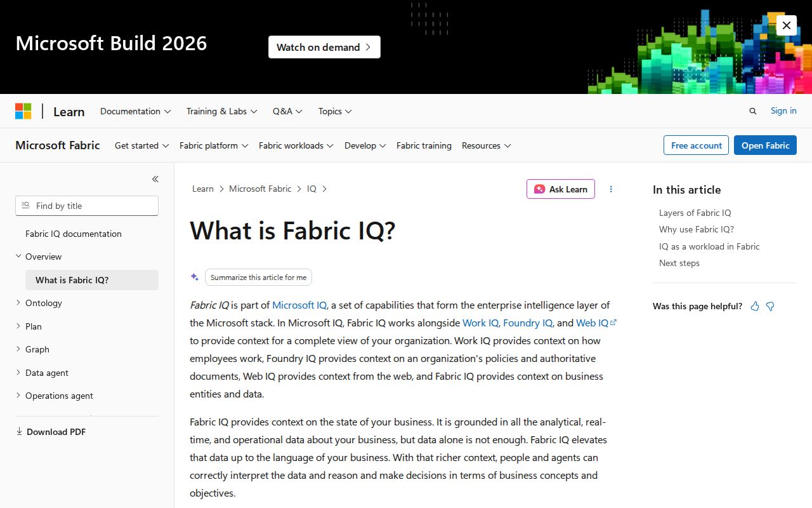Jump to Layers of Fabric IQ section
812x508 pixels.
coord(695,213)
